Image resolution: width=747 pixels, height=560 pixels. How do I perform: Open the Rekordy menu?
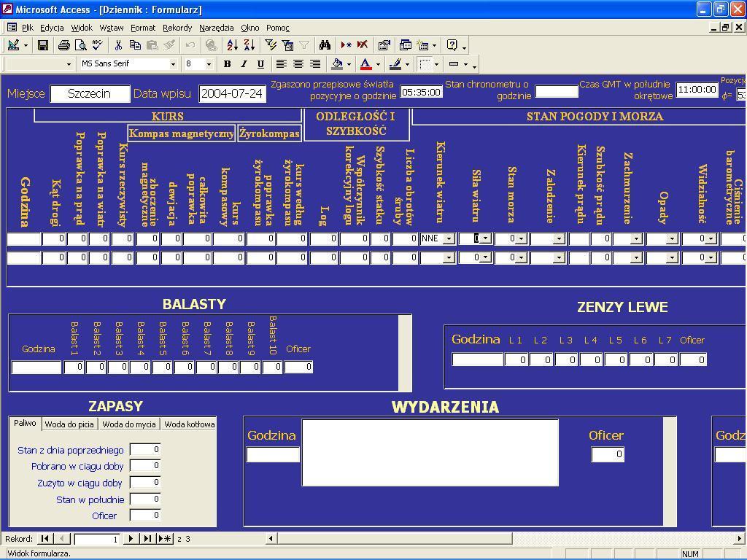(x=177, y=28)
